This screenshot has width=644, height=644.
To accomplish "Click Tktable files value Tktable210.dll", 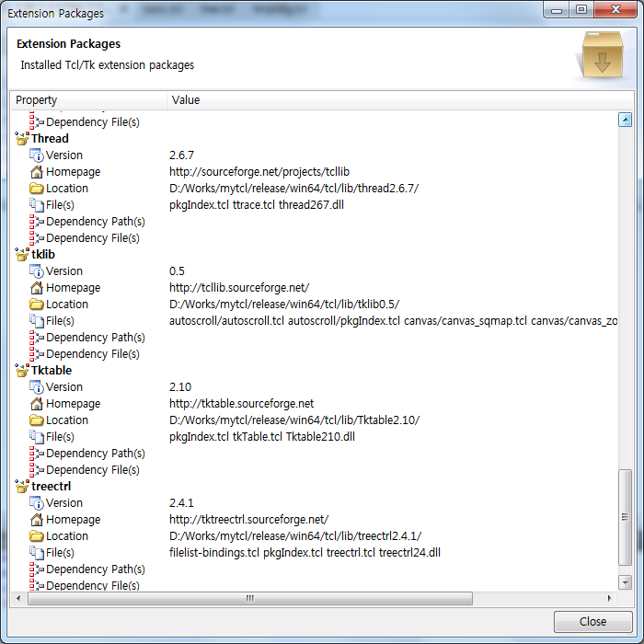I will click(x=320, y=436).
